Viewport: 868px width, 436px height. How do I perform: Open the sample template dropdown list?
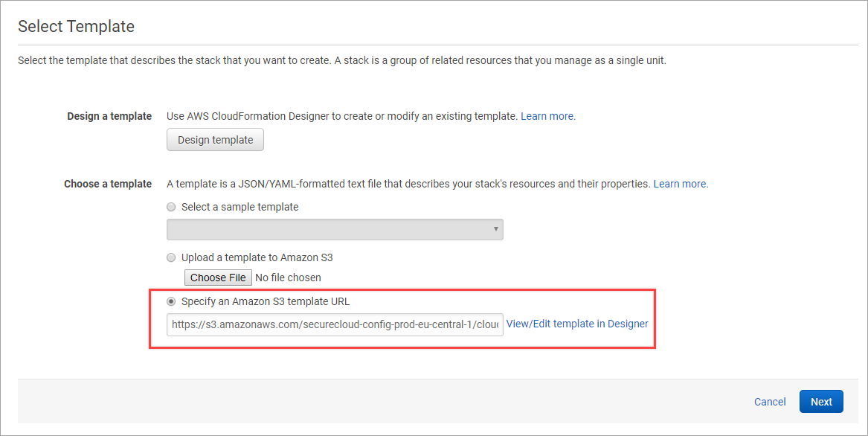tap(334, 229)
